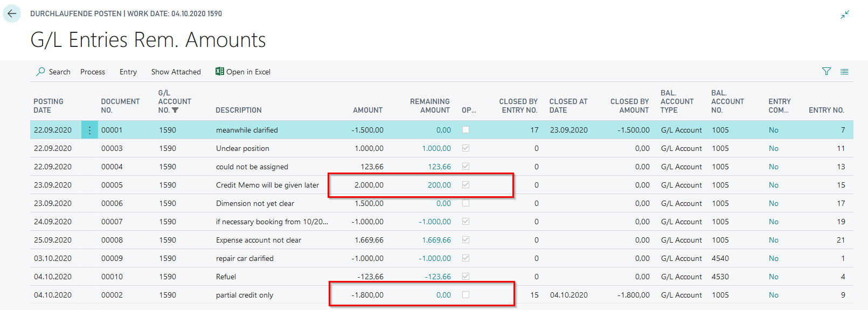The height and width of the screenshot is (310, 868).
Task: Toggle Open checkbox for Unclear position row
Action: tap(466, 148)
